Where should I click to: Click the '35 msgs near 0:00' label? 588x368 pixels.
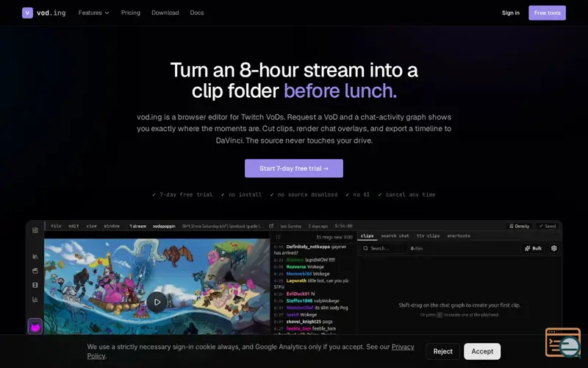pyautogui.click(x=334, y=237)
